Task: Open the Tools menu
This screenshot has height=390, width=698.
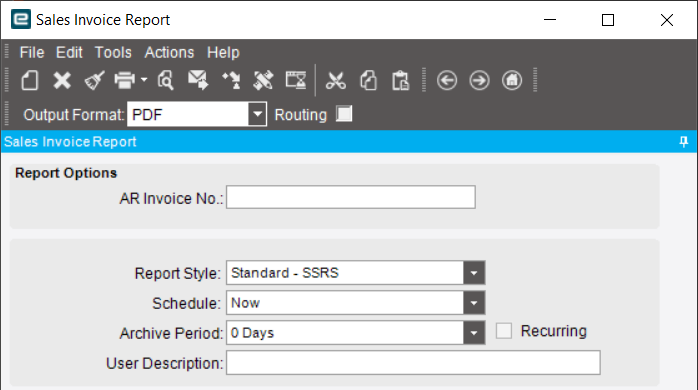Action: pyautogui.click(x=113, y=53)
